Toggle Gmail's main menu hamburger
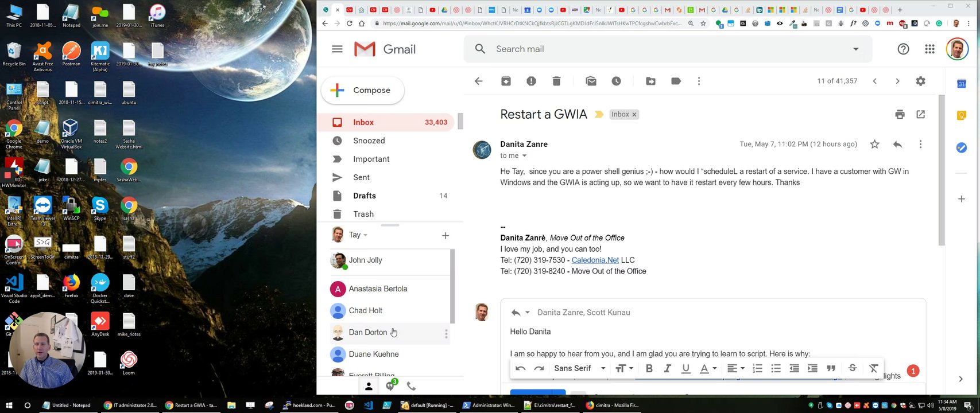The image size is (980, 413). (x=337, y=49)
